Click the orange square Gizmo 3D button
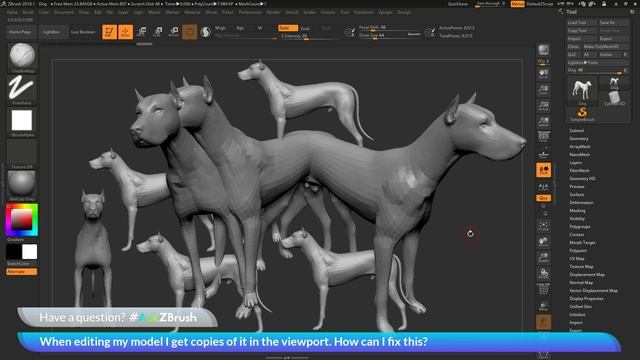640x360 pixels. [189, 32]
